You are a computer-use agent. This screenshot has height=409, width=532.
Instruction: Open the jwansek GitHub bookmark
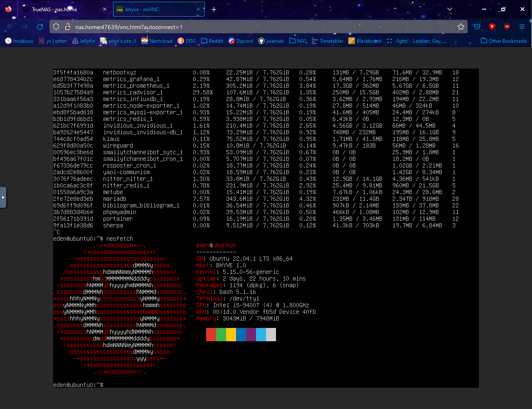(x=271, y=41)
